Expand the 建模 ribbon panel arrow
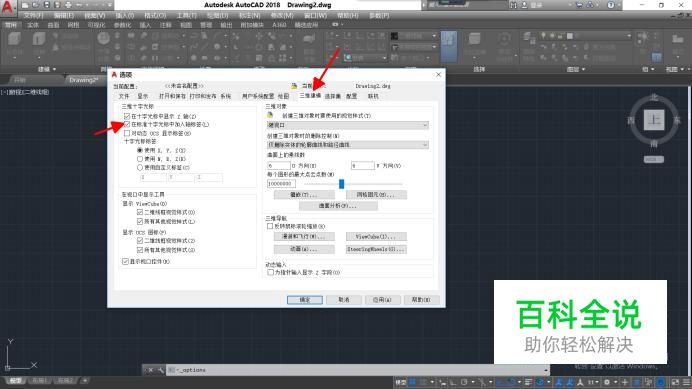 54,69
